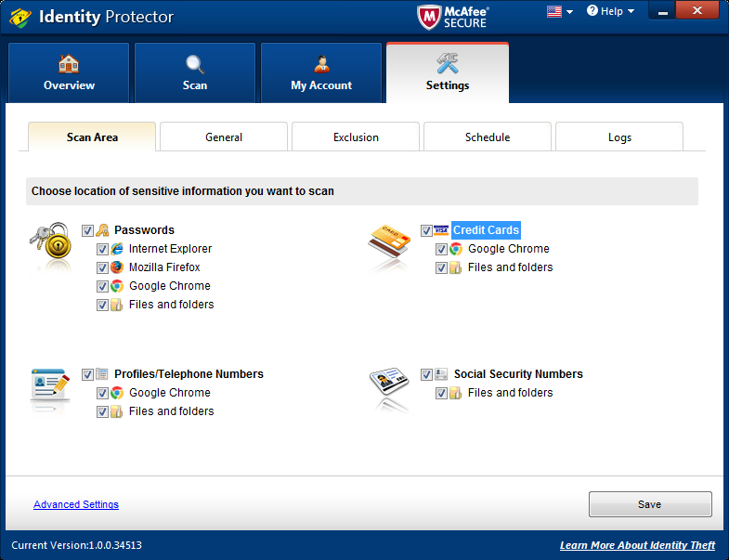
Task: Toggle Google Chrome checkbox under Passwords
Action: click(102, 286)
